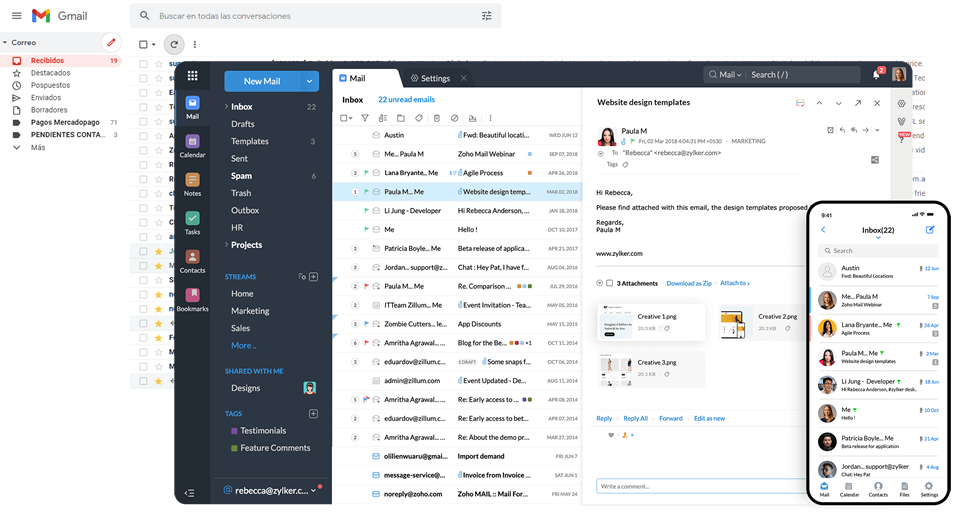Click the tag icon in mail toolbar
This screenshot has height=519, width=966.
coord(419,118)
